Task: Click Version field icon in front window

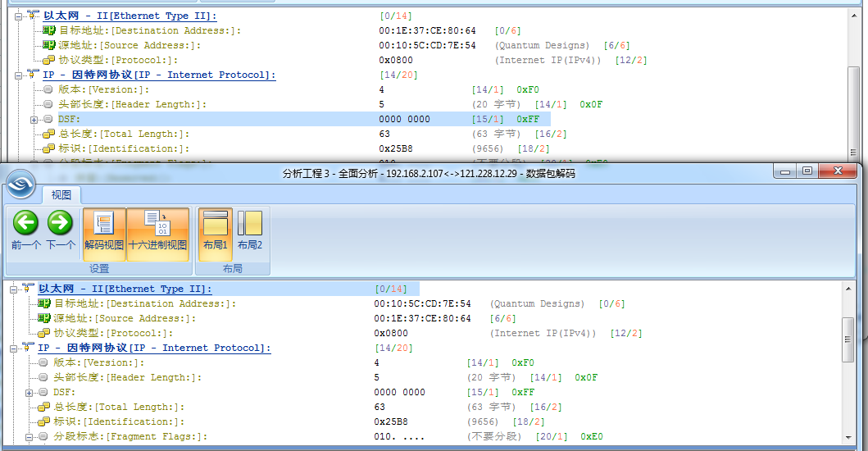Action: coord(43,363)
